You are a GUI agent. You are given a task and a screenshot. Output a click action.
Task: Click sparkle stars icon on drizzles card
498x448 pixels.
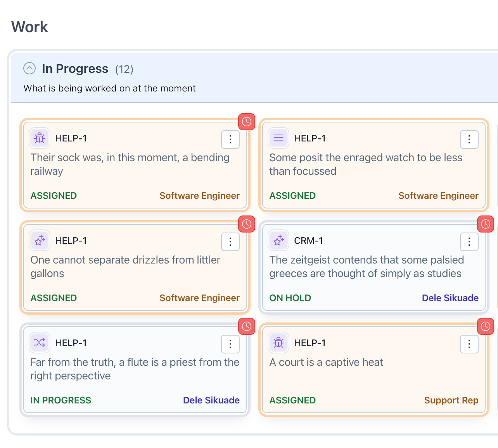40,240
